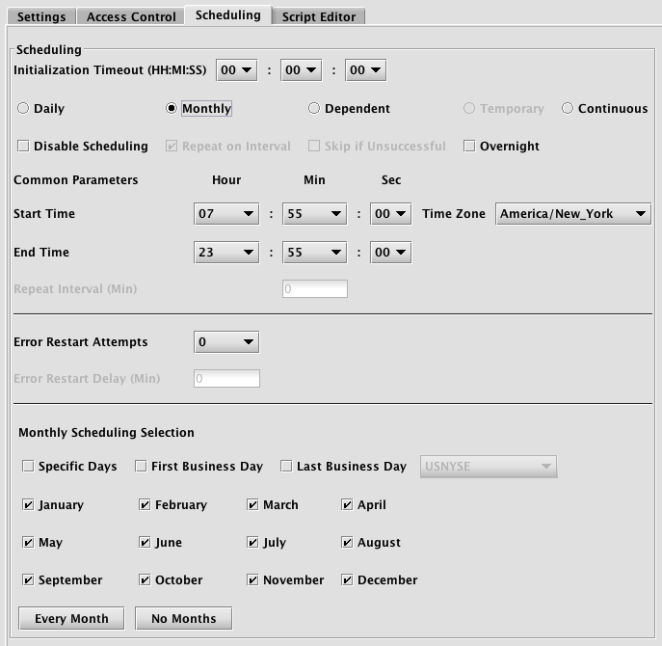Switch to the Settings tab
Viewport: 662px width, 646px height.
40,17
